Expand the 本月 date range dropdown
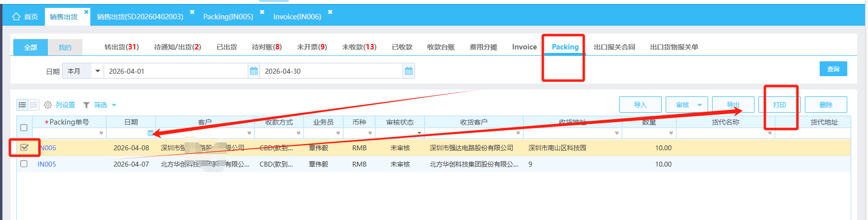The width and height of the screenshot is (868, 220). tap(98, 71)
